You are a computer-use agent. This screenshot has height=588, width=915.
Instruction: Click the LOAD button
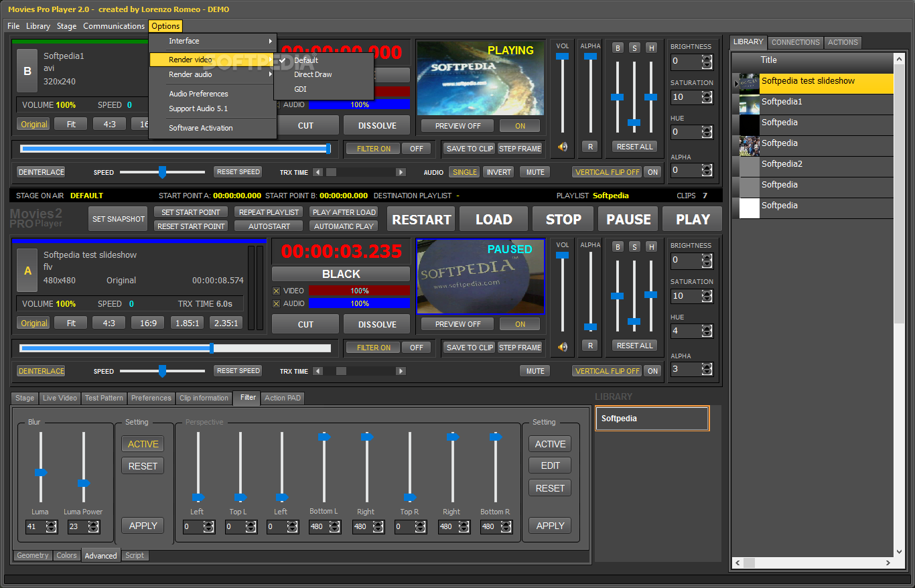coord(494,219)
